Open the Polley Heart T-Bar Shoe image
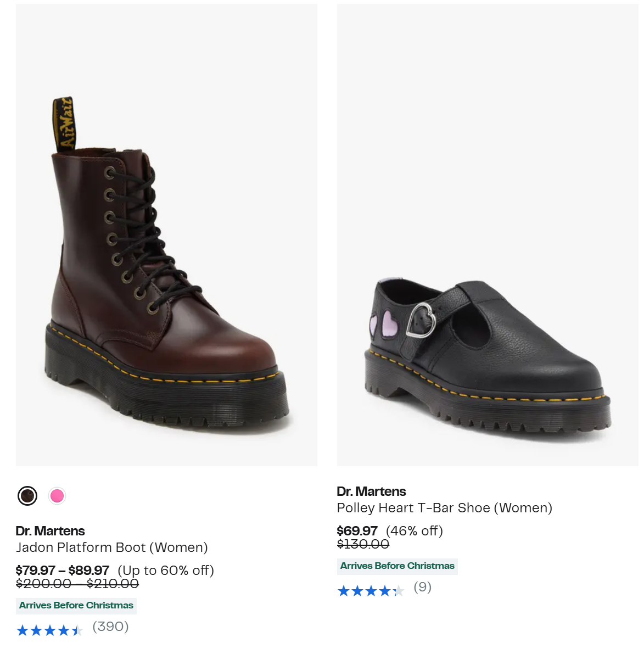 [488, 235]
